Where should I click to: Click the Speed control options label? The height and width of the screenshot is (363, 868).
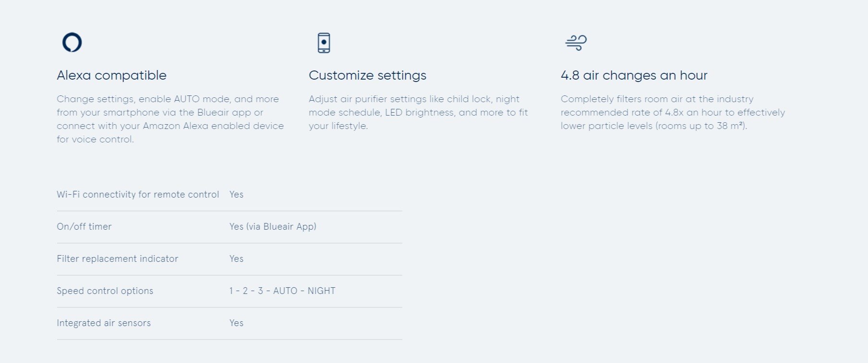tap(105, 291)
